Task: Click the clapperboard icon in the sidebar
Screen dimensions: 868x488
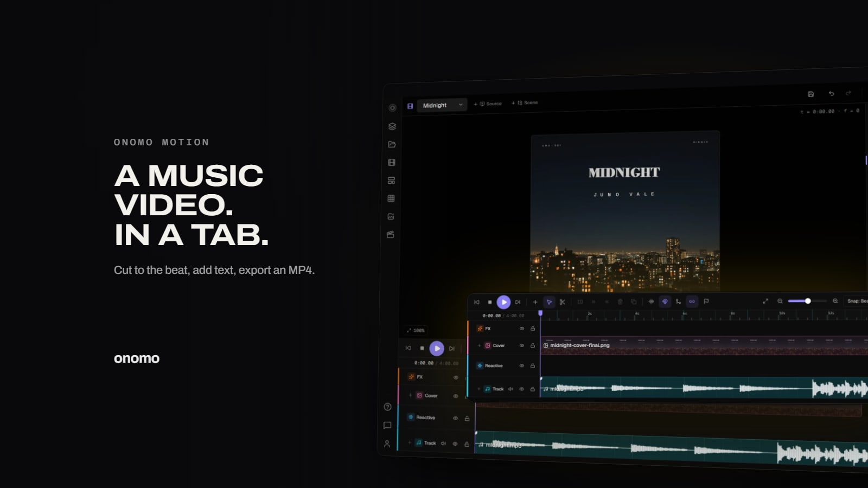Action: [390, 234]
